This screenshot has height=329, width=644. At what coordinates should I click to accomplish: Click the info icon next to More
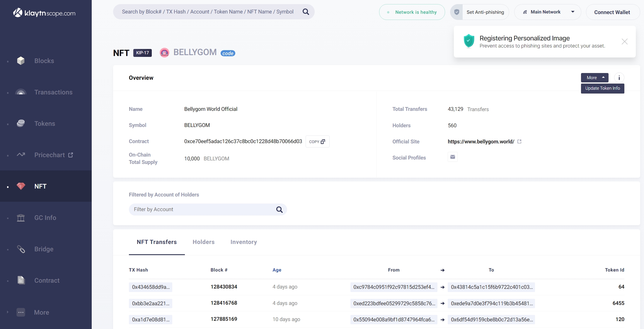click(x=619, y=78)
